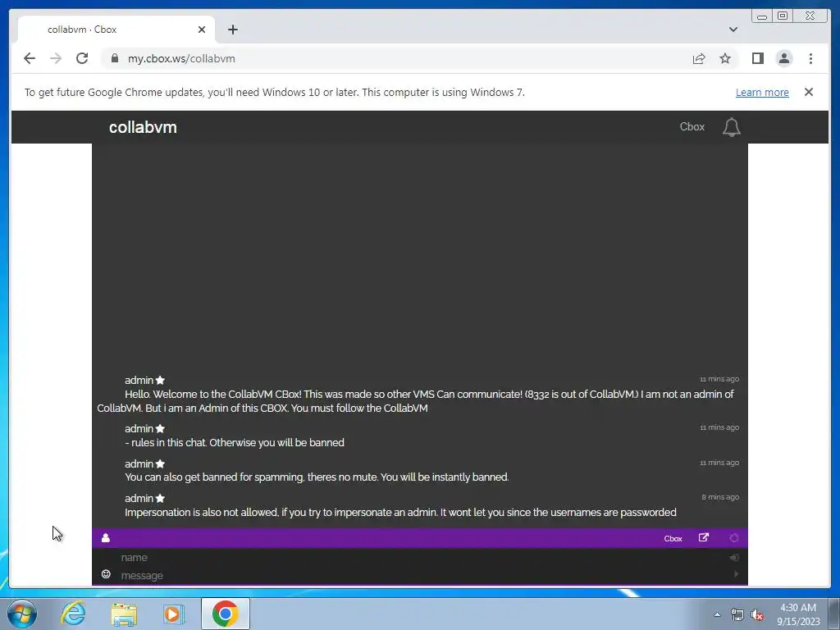Viewport: 840px width, 630px height.
Task: Show hidden system tray icons
Action: point(717,614)
